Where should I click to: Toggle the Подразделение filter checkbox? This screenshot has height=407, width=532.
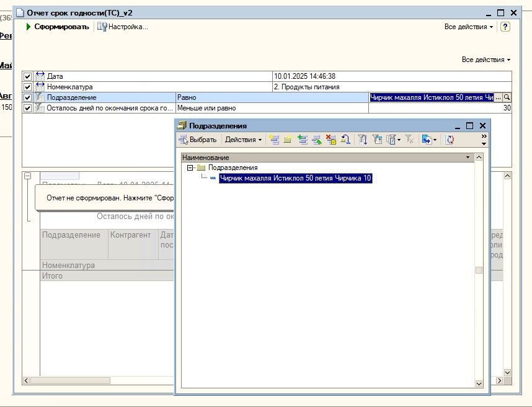[x=27, y=97]
